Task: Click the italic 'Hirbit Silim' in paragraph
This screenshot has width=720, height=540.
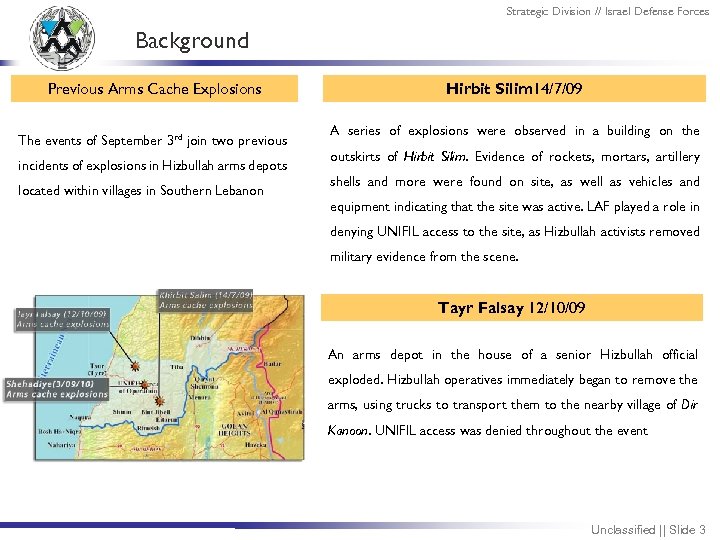Action: point(434,157)
